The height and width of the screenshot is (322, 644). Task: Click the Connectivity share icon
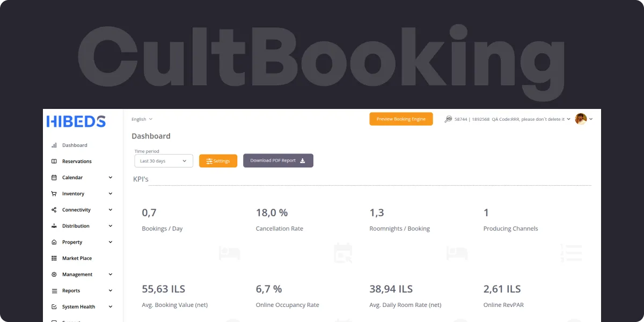54,210
